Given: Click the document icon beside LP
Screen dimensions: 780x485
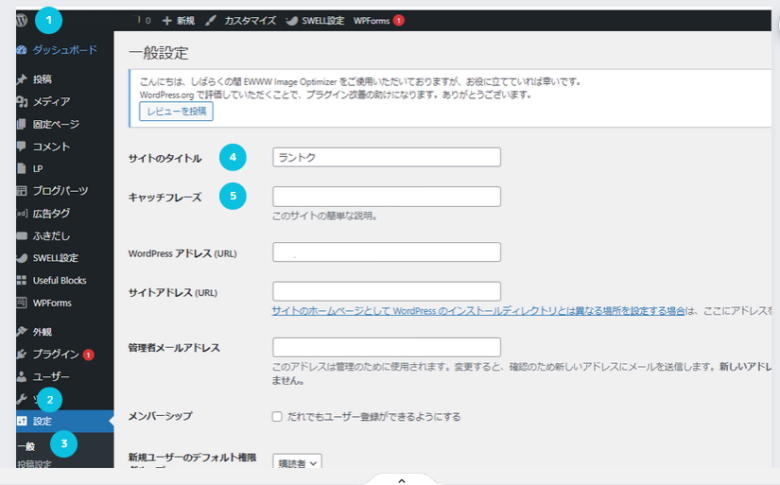Looking at the screenshot, I should coord(21,169).
